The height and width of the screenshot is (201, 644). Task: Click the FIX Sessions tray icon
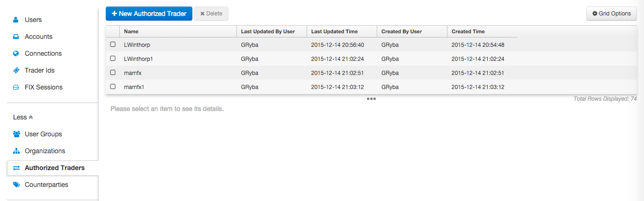point(16,87)
